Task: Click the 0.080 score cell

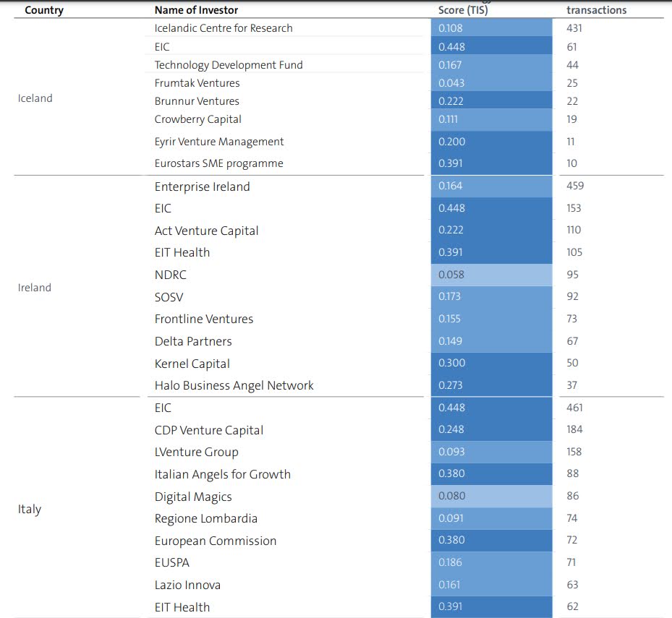Action: pos(492,496)
